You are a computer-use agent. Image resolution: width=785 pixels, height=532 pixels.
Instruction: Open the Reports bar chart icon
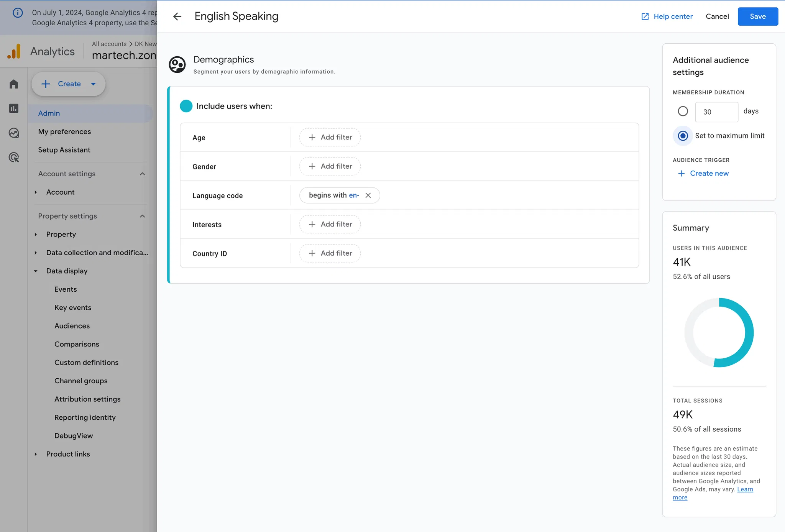[x=14, y=108]
